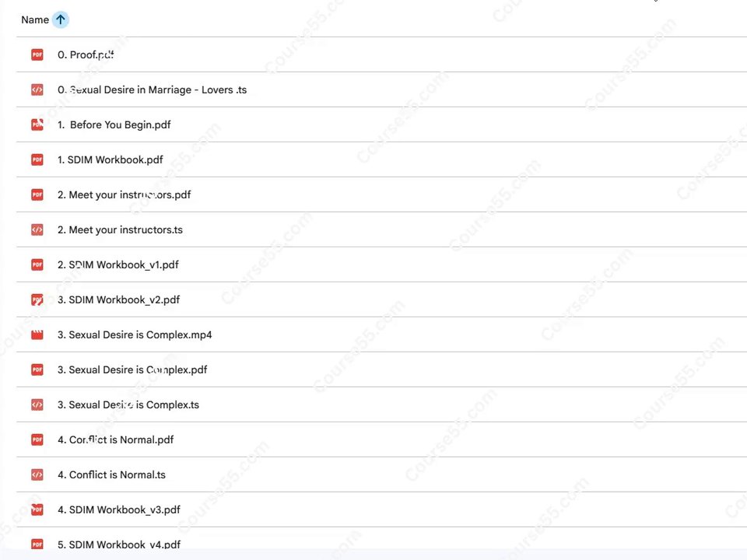Click the code file icon for Lovers .ts
This screenshot has height=560, width=747.
[37, 89]
